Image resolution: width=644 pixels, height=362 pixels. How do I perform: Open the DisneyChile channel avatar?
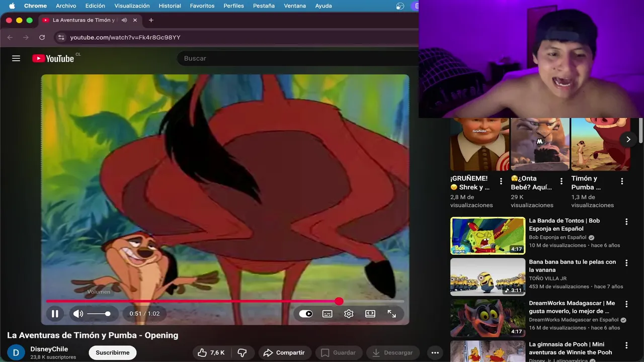coord(16,352)
